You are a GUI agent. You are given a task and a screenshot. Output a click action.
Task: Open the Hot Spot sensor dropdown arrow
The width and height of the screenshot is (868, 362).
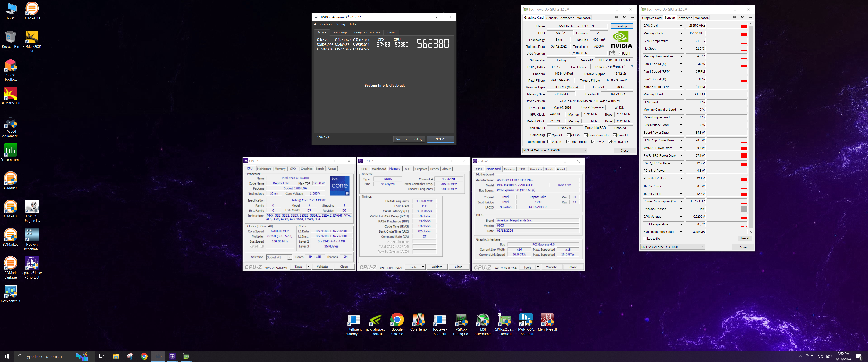point(681,49)
